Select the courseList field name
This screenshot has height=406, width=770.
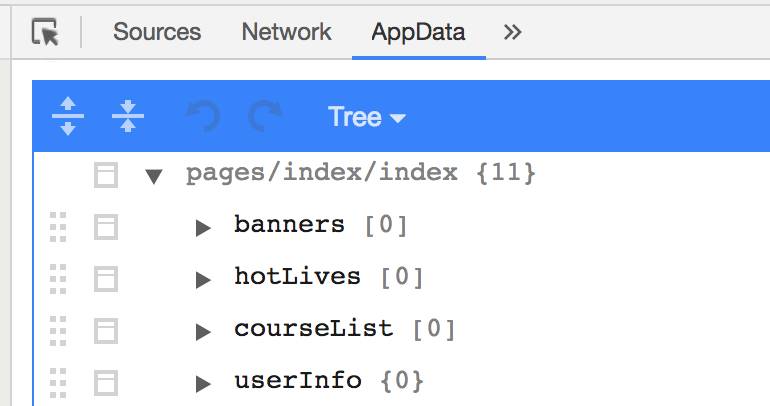pos(314,329)
